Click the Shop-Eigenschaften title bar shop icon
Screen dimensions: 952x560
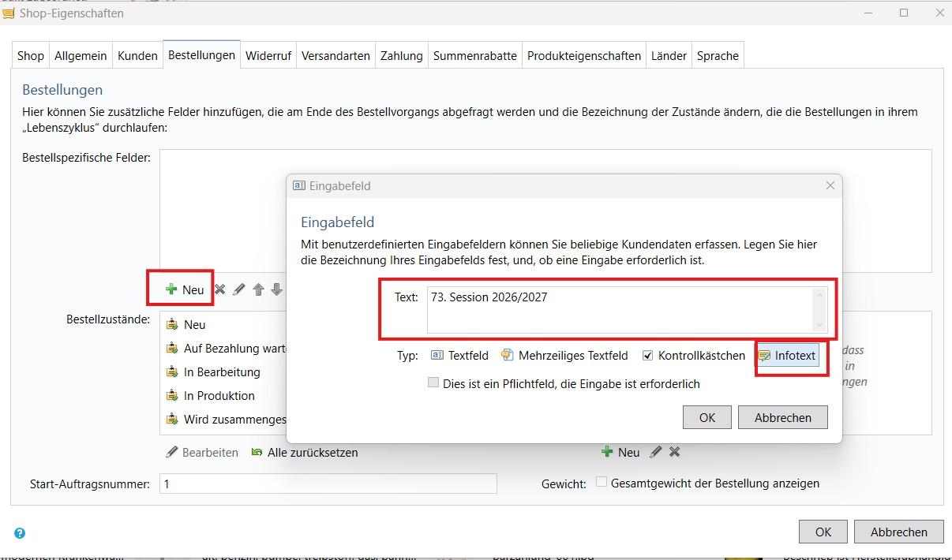coord(9,13)
